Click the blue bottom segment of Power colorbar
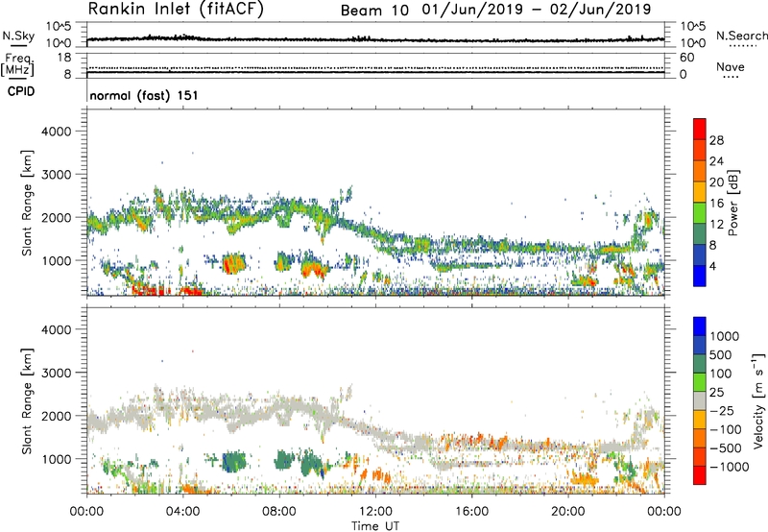 (700, 276)
